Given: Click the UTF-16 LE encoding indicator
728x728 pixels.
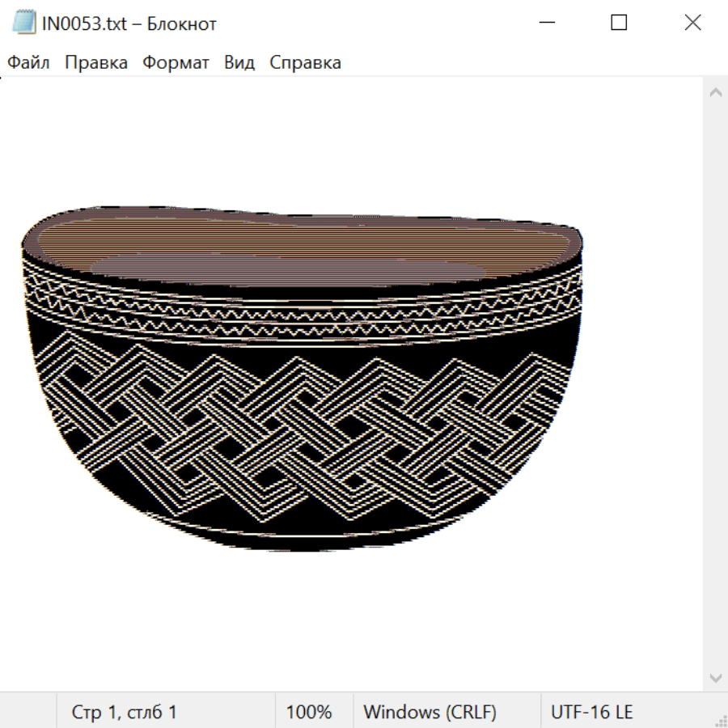Looking at the screenshot, I should point(591,712).
